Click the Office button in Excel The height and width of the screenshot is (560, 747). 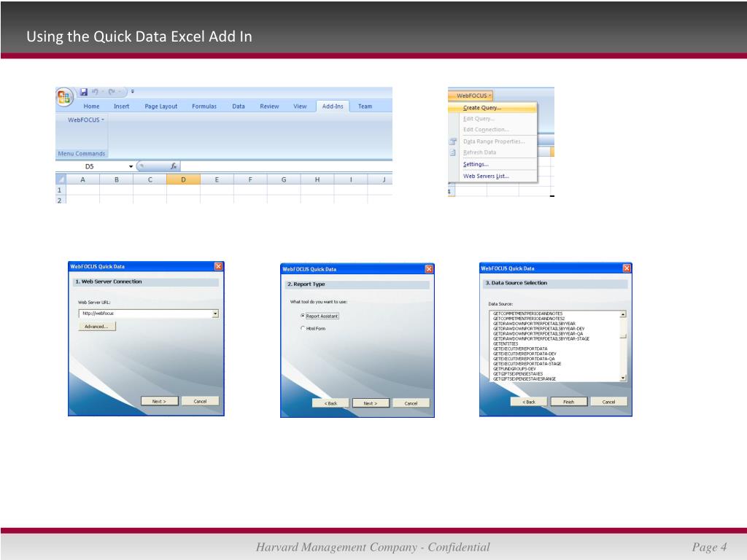64,97
